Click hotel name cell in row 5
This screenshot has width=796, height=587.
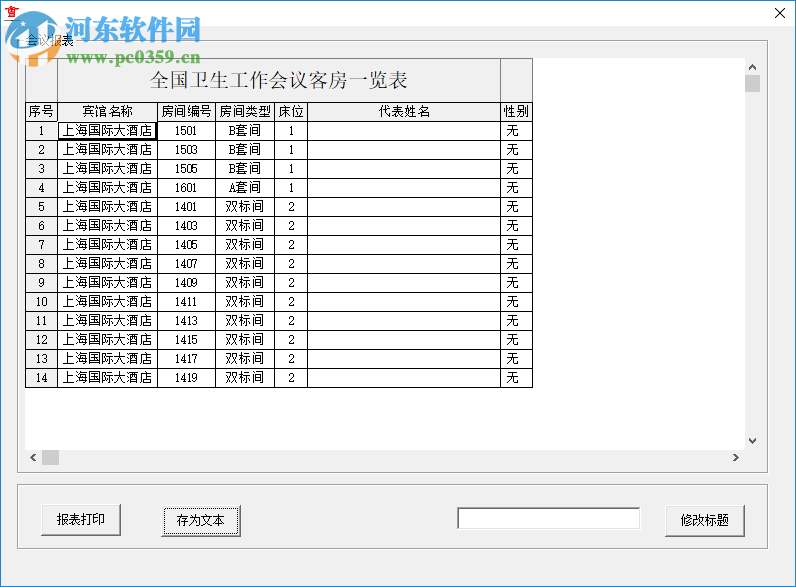[108, 207]
